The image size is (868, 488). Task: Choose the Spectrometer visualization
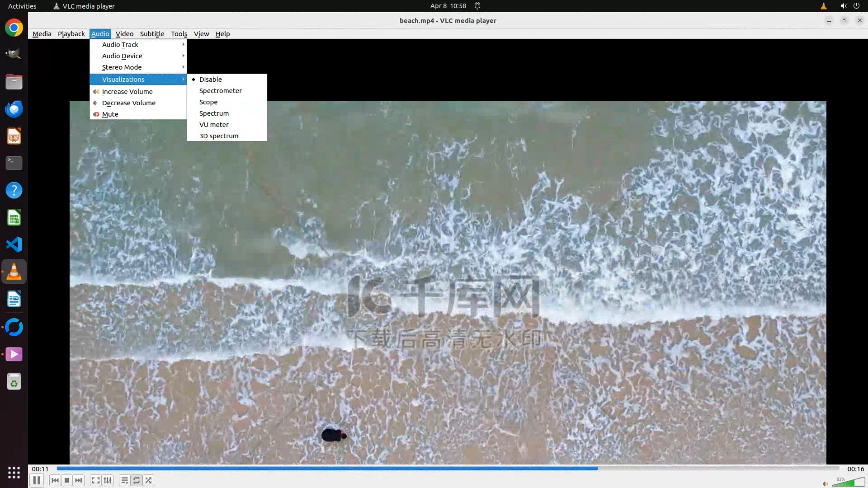[221, 91]
